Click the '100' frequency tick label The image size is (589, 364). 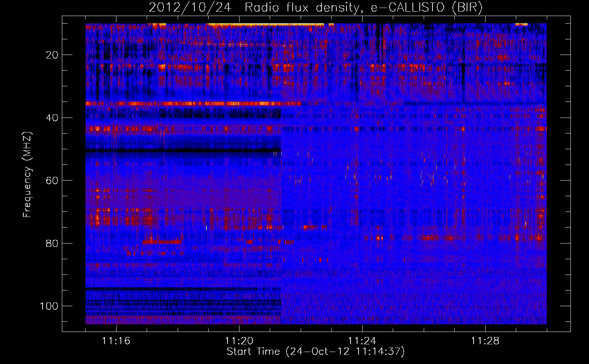(49, 306)
